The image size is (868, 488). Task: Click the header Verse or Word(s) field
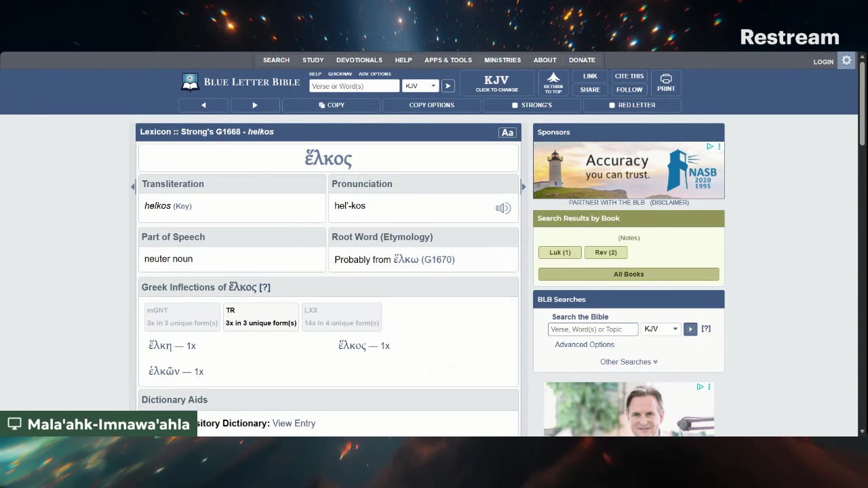pos(354,86)
